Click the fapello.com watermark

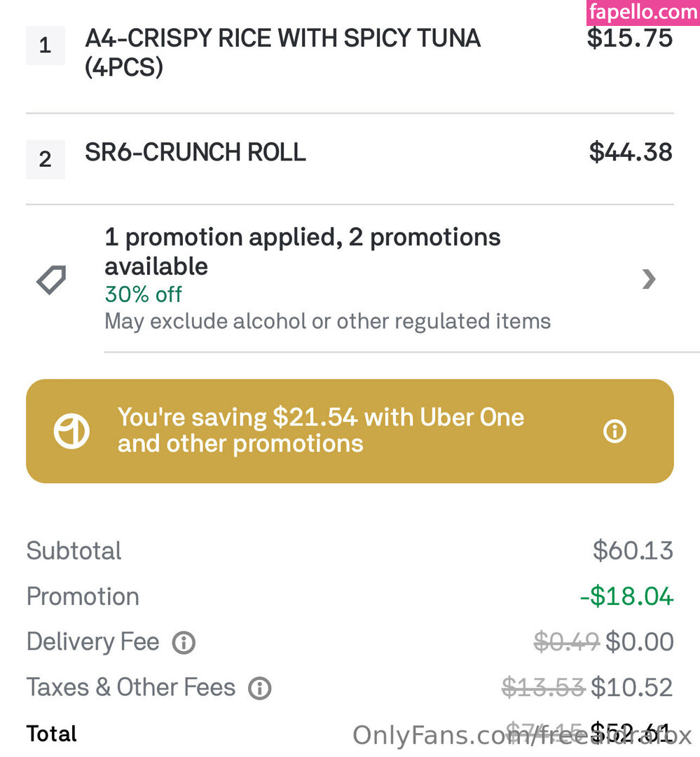[643, 13]
